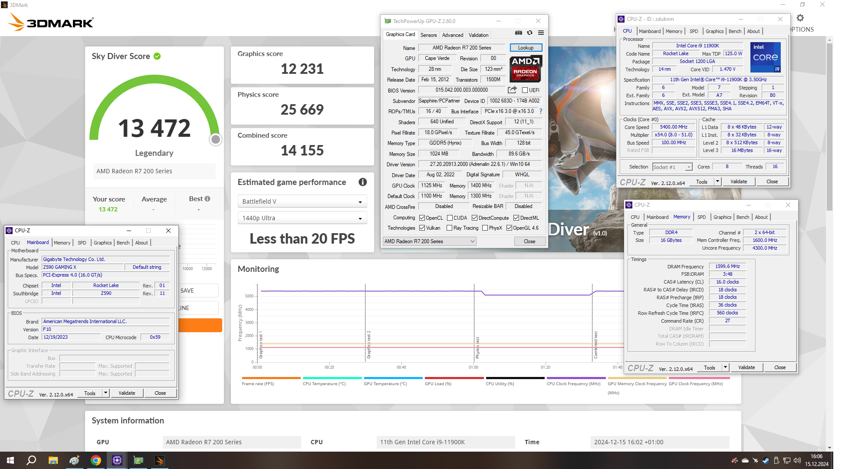868x469 pixels.
Task: Take a GPU-Z screenshot with camera icon
Action: (x=519, y=33)
